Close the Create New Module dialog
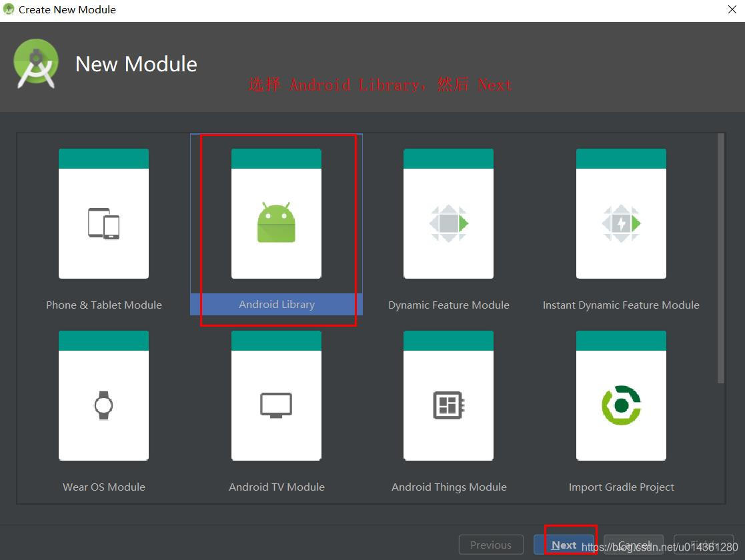 [732, 9]
